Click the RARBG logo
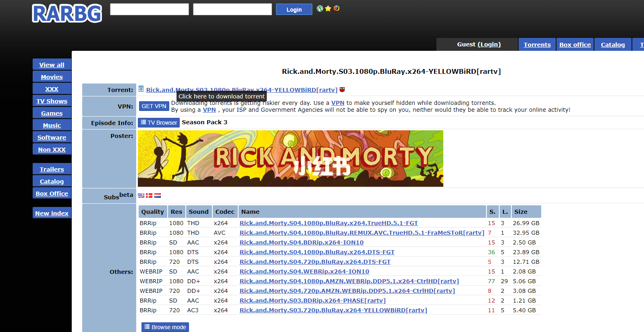Image resolution: width=644 pixels, height=332 pixels. [67, 13]
